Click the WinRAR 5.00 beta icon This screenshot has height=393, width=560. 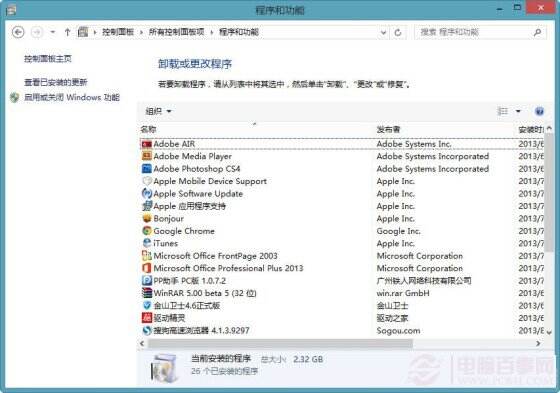(146, 293)
